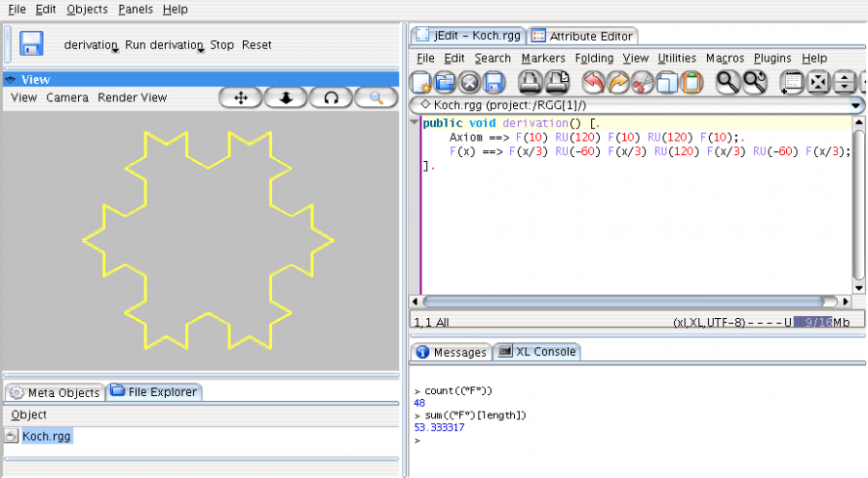
Task: Expand the Run derivation dropdown arrow
Action: [x=201, y=51]
